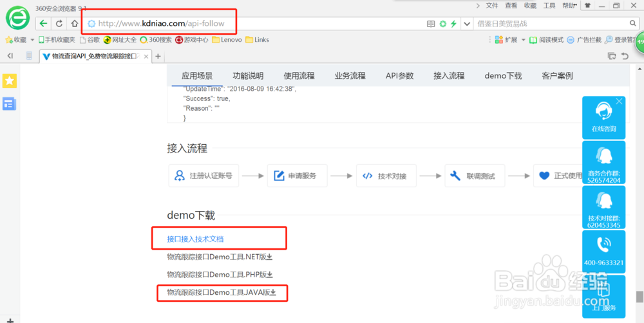Go to 功能说明 section tab

point(248,76)
